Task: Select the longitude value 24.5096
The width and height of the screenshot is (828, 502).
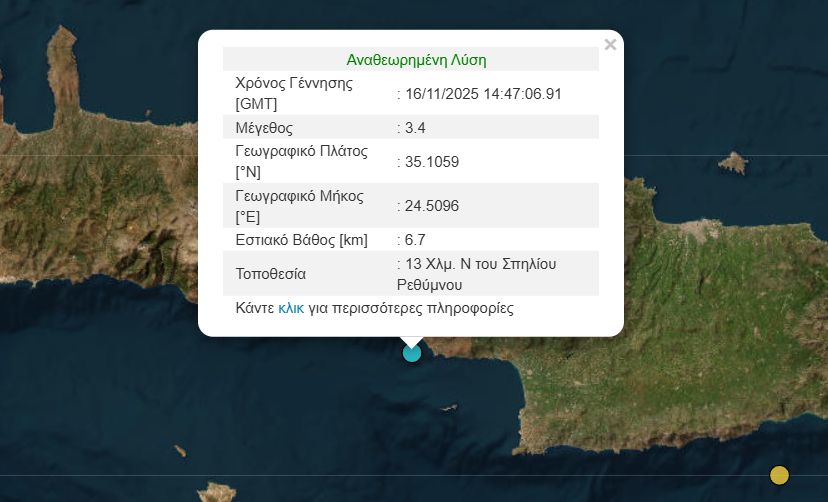Action: pyautogui.click(x=431, y=205)
